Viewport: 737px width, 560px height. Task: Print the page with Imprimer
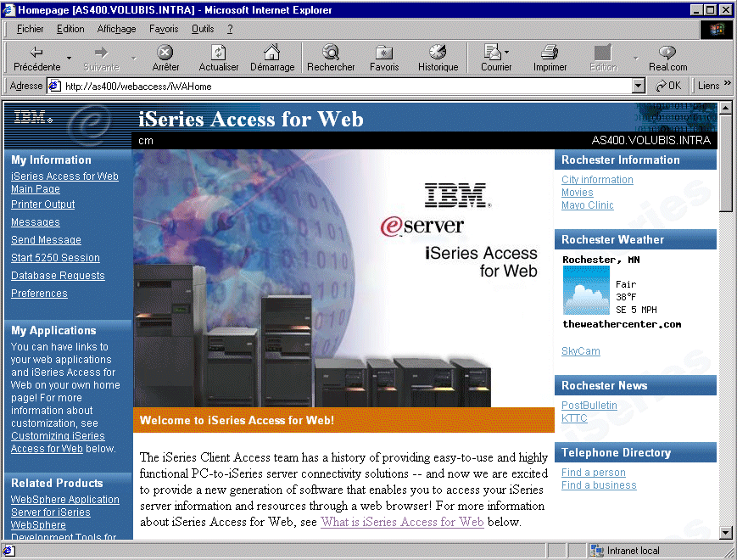pyautogui.click(x=550, y=58)
